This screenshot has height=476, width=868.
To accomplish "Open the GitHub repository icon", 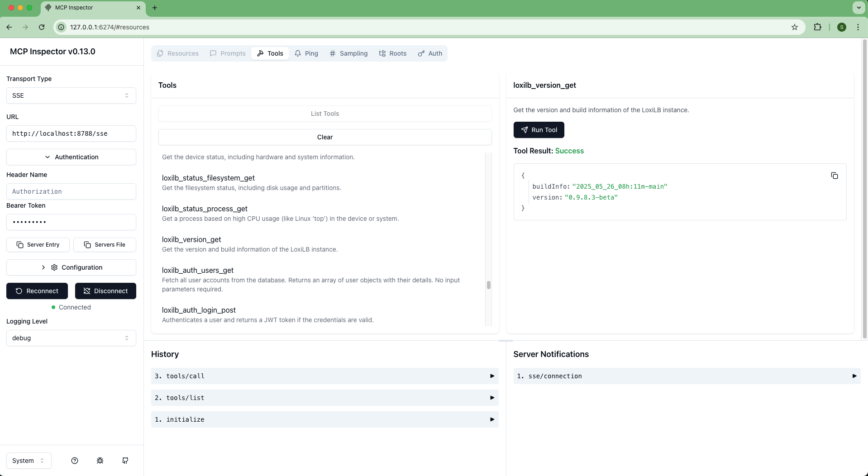I will point(125,461).
